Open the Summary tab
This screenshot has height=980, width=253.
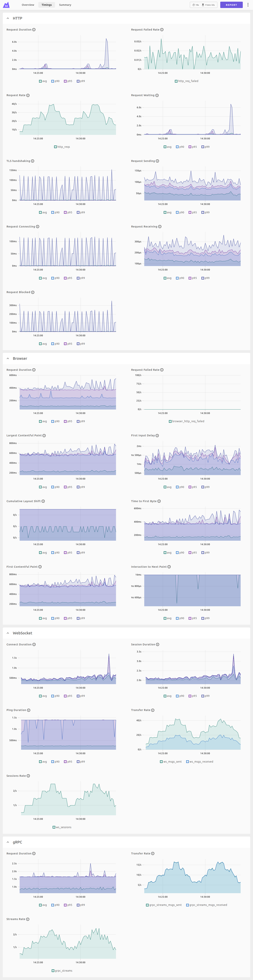pos(65,5)
